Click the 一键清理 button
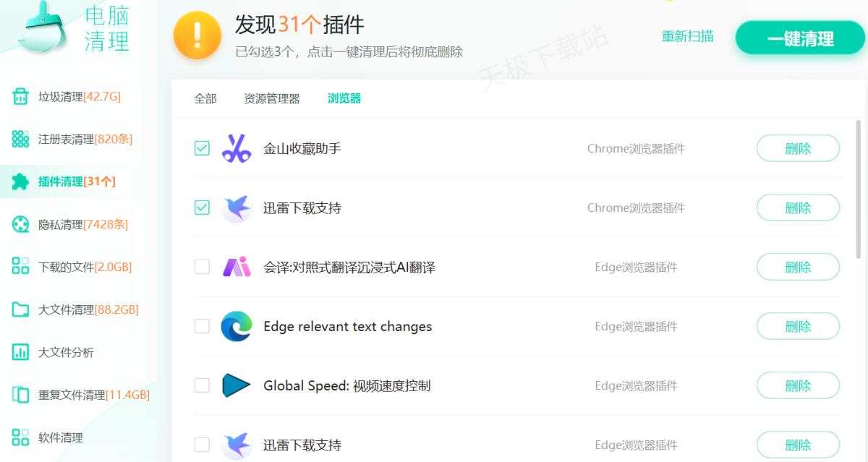The height and width of the screenshot is (462, 868). (x=800, y=38)
